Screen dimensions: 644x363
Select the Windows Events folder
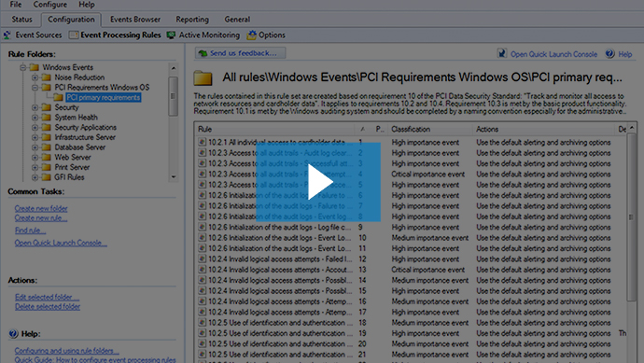68,67
